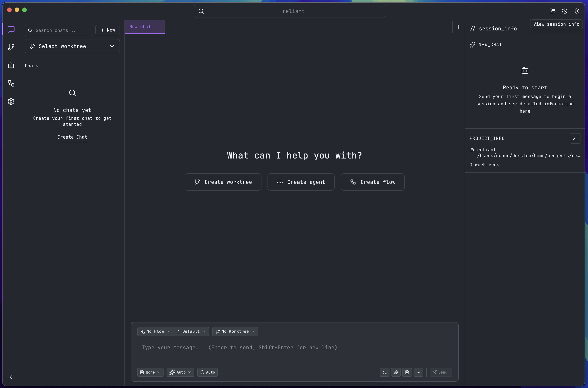
Task: Open the Default model dropdown
Action: pyautogui.click(x=191, y=331)
